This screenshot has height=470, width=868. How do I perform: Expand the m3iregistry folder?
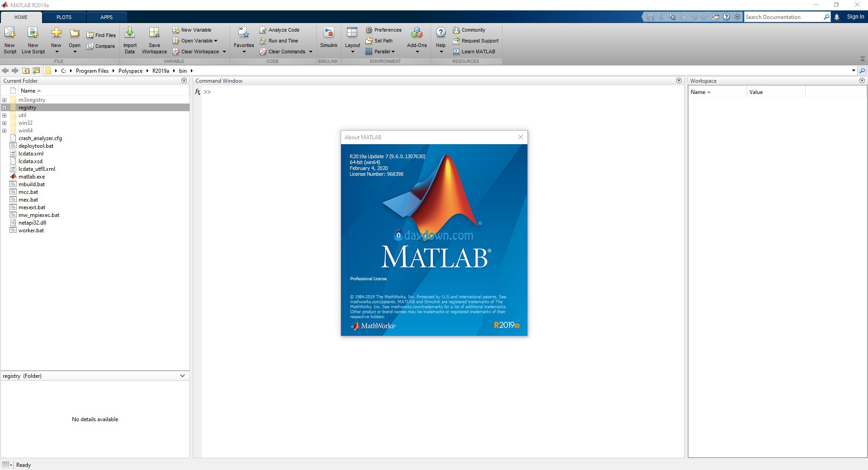5,100
